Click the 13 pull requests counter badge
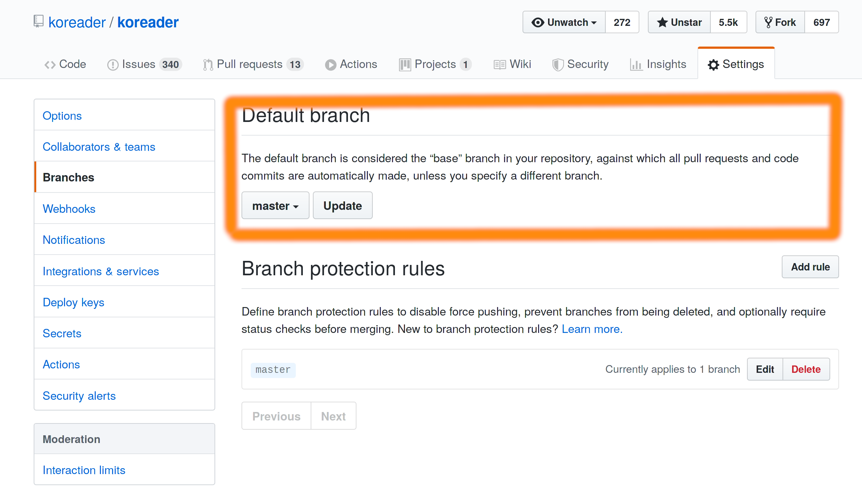This screenshot has width=862, height=504. [295, 65]
